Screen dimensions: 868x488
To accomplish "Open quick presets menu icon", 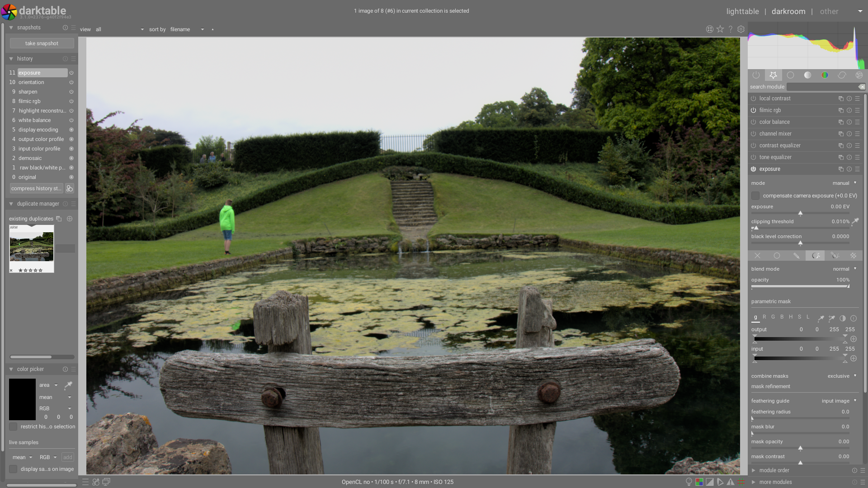I will coord(85,482).
